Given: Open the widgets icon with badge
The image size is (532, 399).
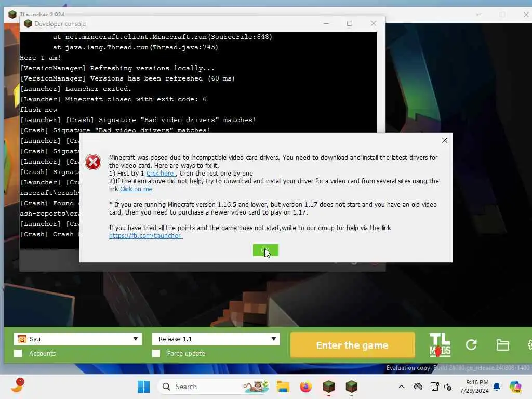Looking at the screenshot, I should 17,386.
